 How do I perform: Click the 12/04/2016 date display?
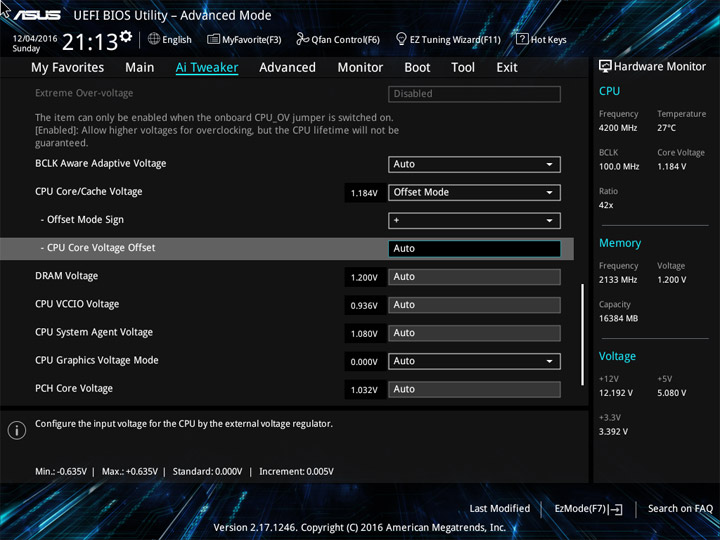pyautogui.click(x=35, y=39)
